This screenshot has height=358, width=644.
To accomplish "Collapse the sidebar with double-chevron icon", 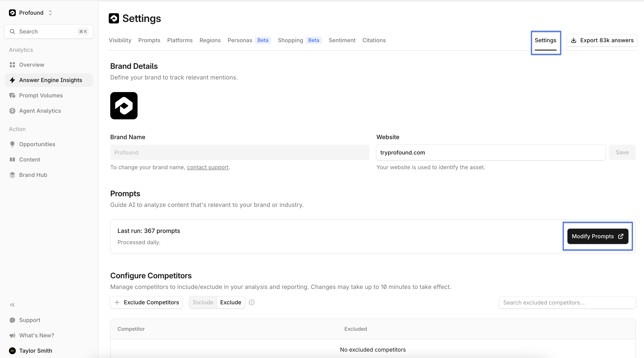I will point(12,305).
